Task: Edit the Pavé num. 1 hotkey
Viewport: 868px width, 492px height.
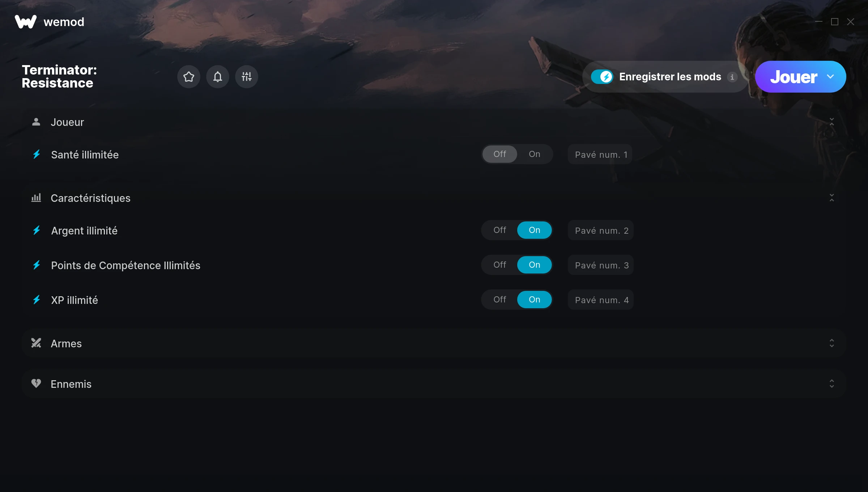Action: (x=600, y=154)
